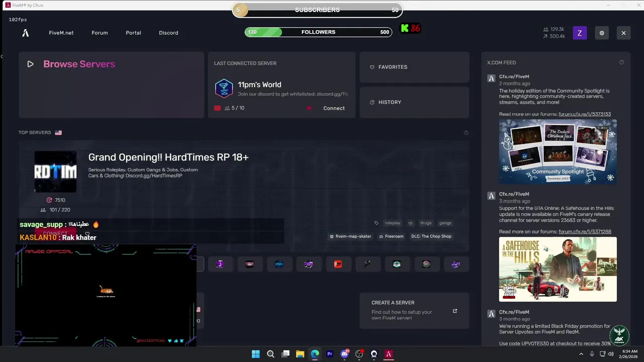Click the followers progress bar
The width and height of the screenshot is (644, 362).
(318, 32)
